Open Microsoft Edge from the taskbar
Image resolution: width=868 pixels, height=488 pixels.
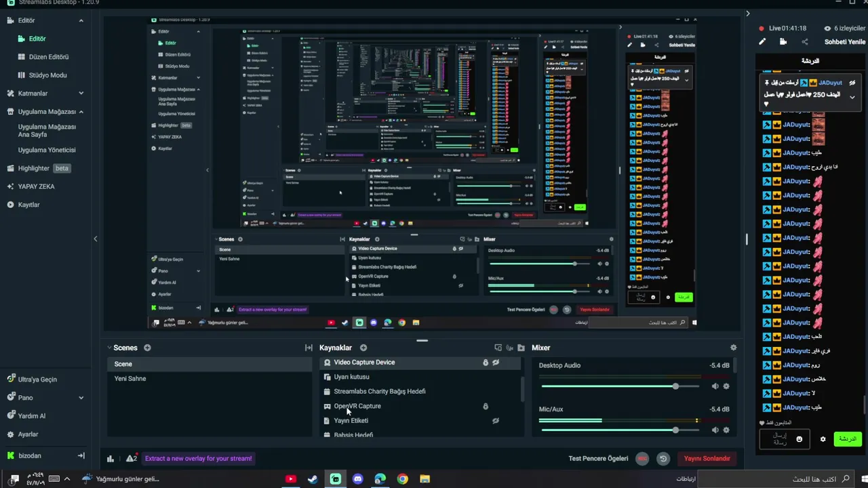pyautogui.click(x=380, y=479)
